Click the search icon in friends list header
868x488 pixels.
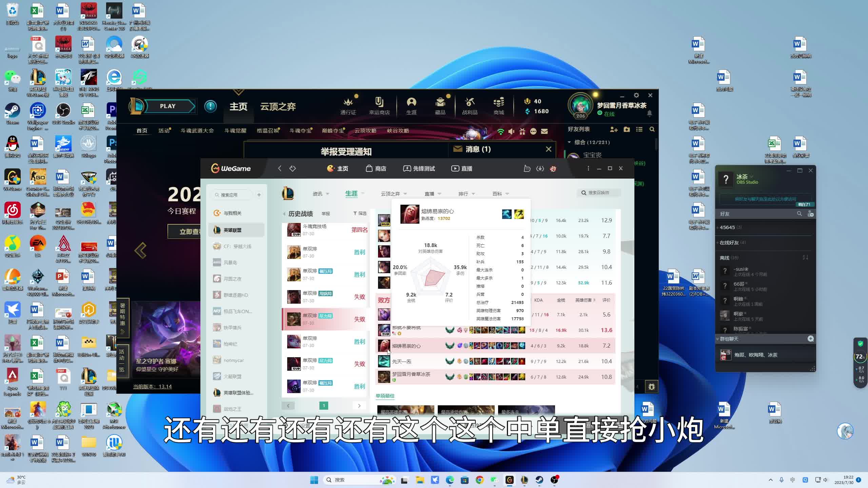652,129
